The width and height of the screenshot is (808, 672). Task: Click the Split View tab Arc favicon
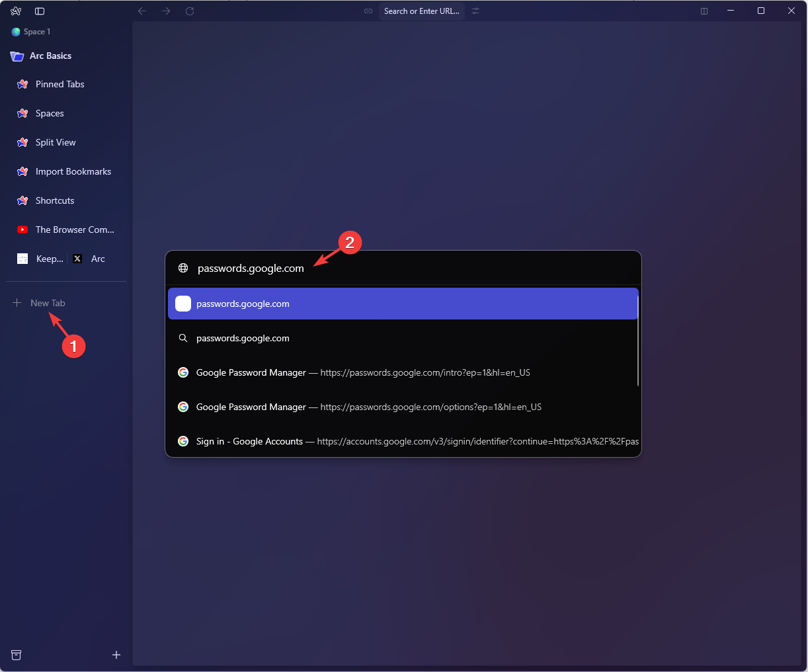(22, 142)
